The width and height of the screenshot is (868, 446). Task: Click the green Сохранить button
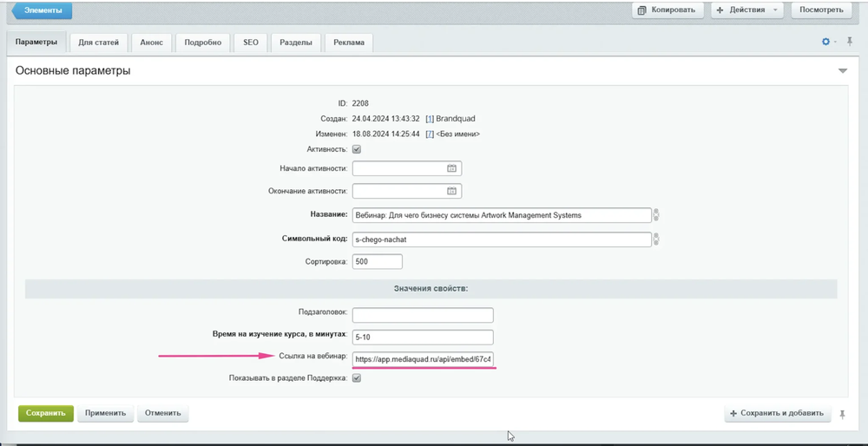pyautogui.click(x=45, y=413)
